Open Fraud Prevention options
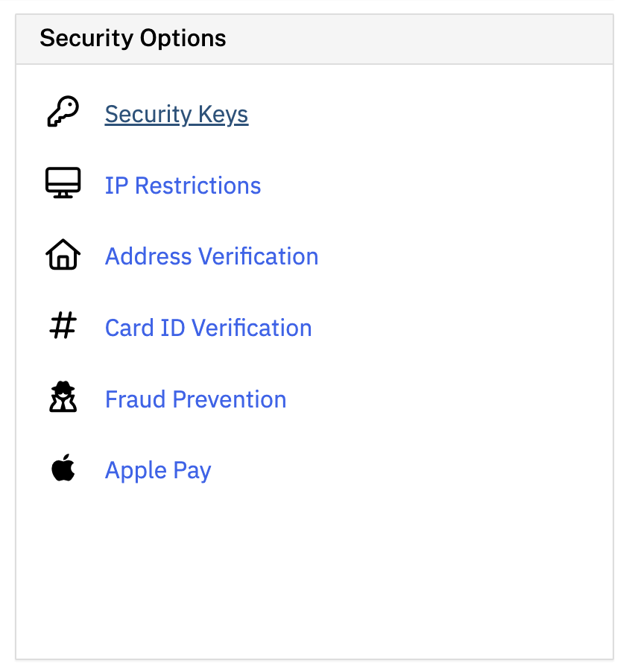Viewport: 629px width, 672px height. [x=195, y=399]
